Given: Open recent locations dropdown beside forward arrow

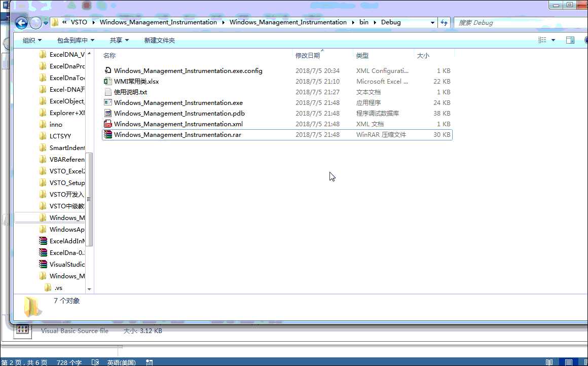Looking at the screenshot, I should pyautogui.click(x=46, y=23).
